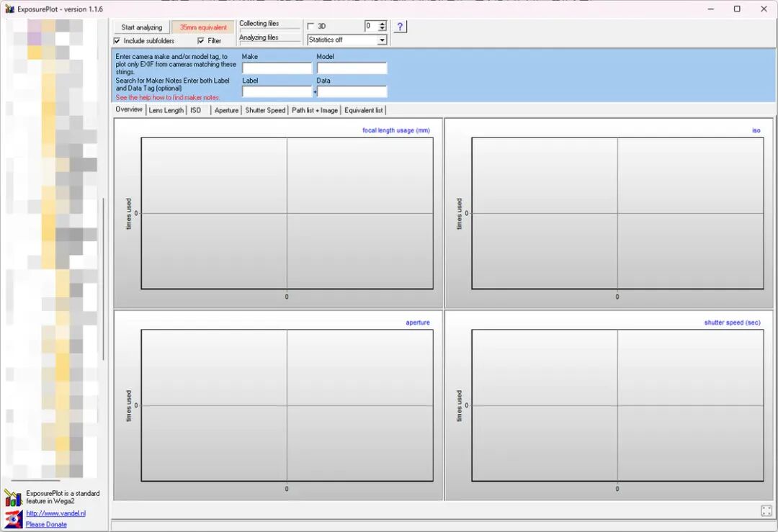Switch to the Lens Length tab
The height and width of the screenshot is (532, 778).
166,110
